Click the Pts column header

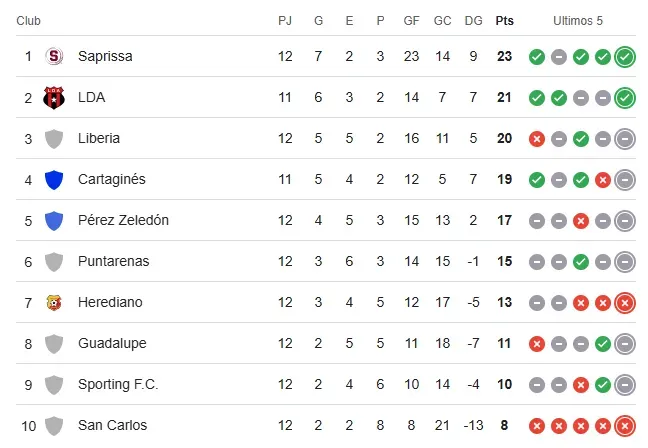pyautogui.click(x=505, y=21)
